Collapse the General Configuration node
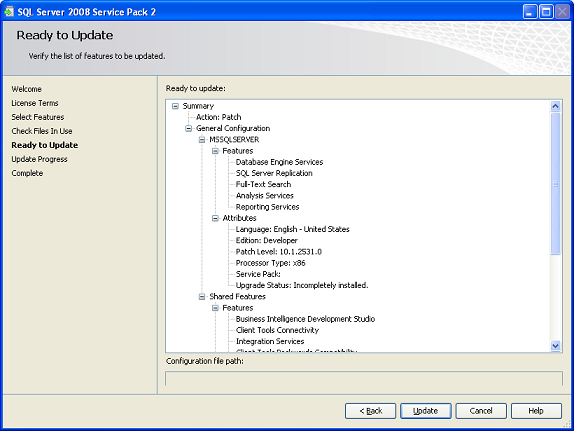The image size is (574, 431). click(189, 129)
